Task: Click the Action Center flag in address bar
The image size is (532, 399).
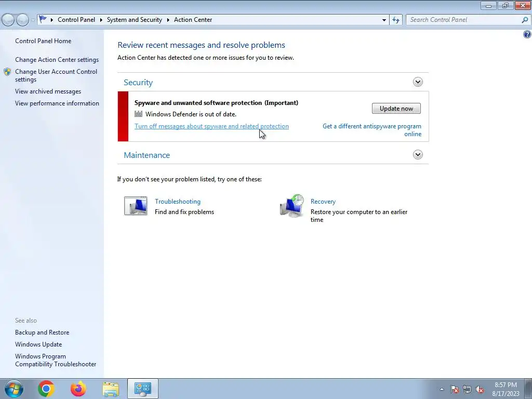Action: point(43,19)
